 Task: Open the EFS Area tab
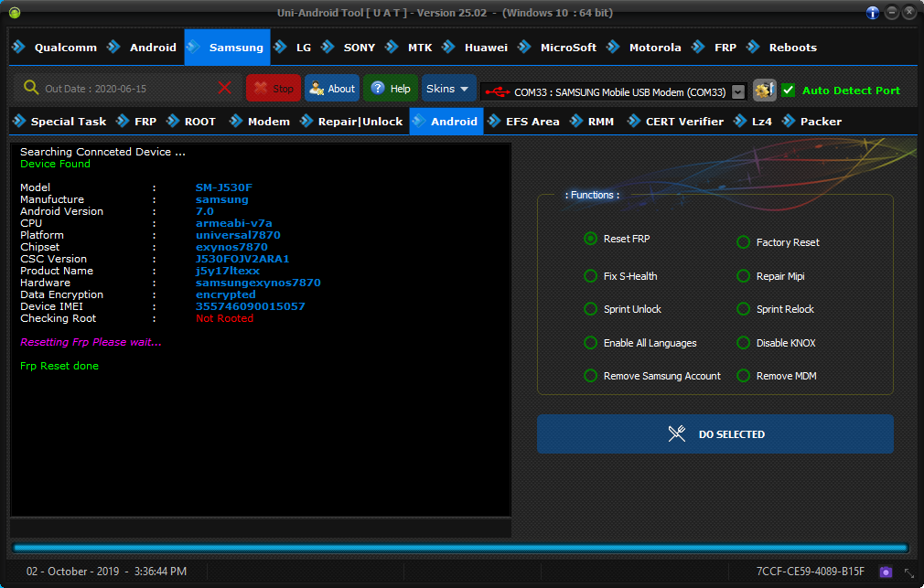523,122
